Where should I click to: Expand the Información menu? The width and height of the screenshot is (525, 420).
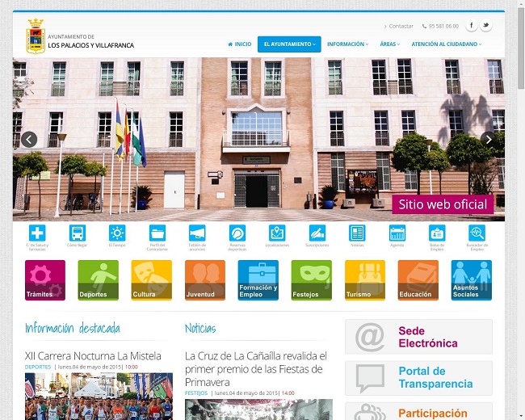(347, 44)
